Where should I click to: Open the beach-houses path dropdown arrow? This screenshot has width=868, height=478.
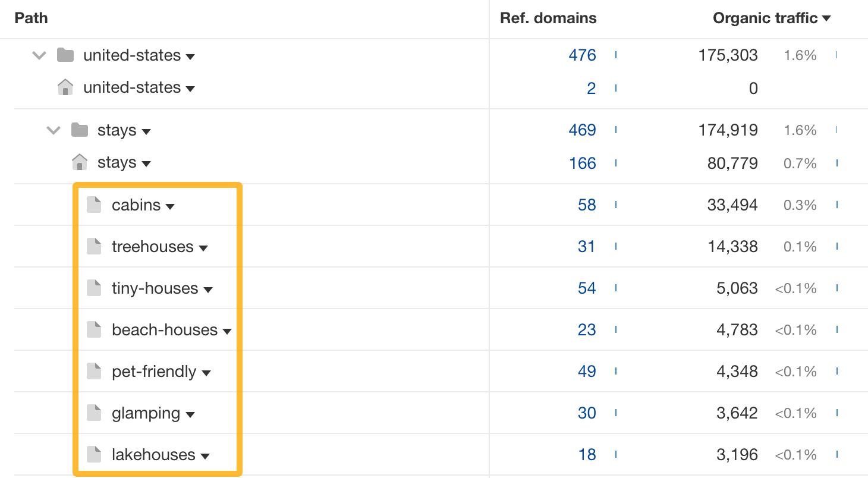pyautogui.click(x=227, y=331)
